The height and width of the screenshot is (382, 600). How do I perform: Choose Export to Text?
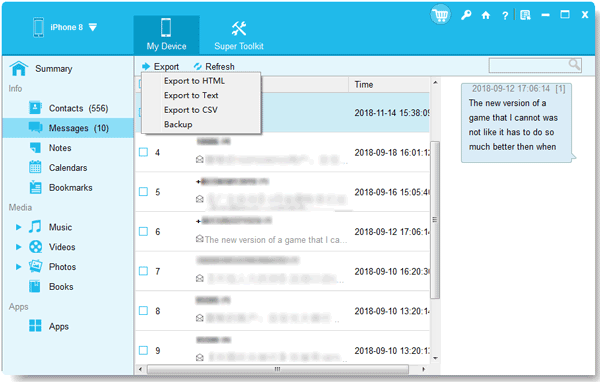tap(191, 95)
